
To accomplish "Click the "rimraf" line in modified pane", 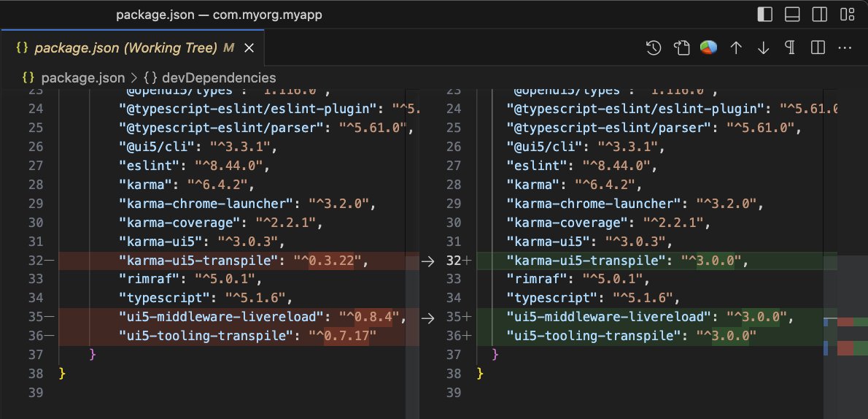I will [578, 280].
